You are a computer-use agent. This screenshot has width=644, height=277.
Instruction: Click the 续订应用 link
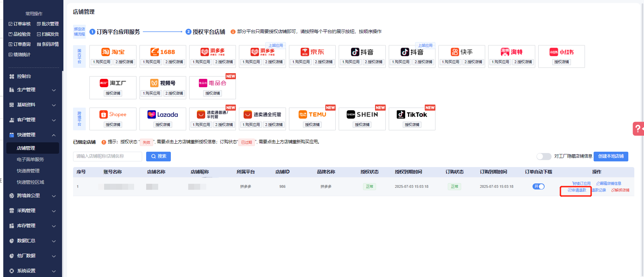coord(581,183)
